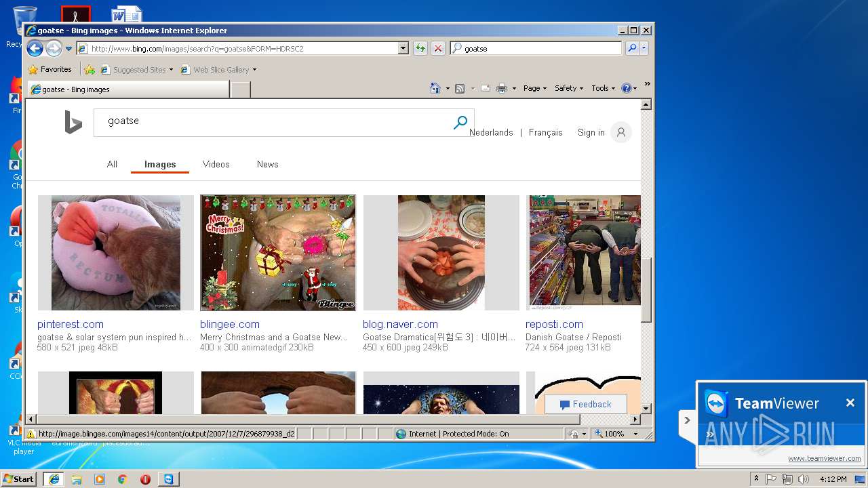Click the status bar warning icon
This screenshot has width=868, height=488.
[31, 434]
